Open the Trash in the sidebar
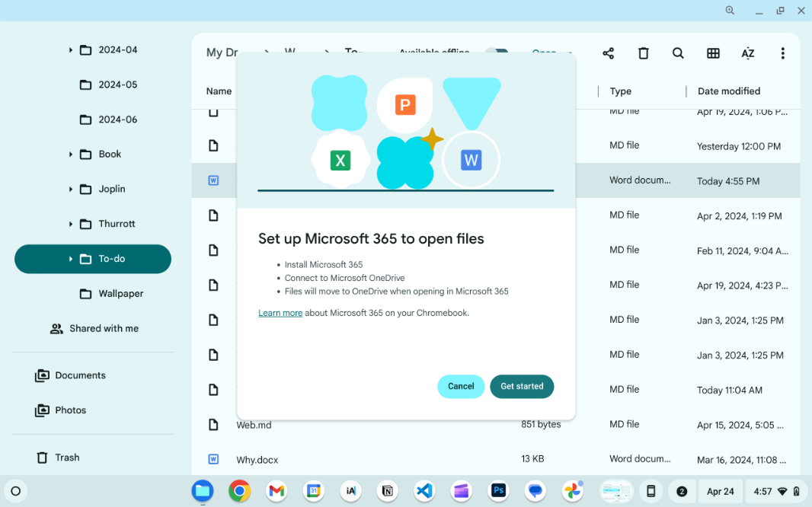The height and width of the screenshot is (507, 812). coord(67,458)
